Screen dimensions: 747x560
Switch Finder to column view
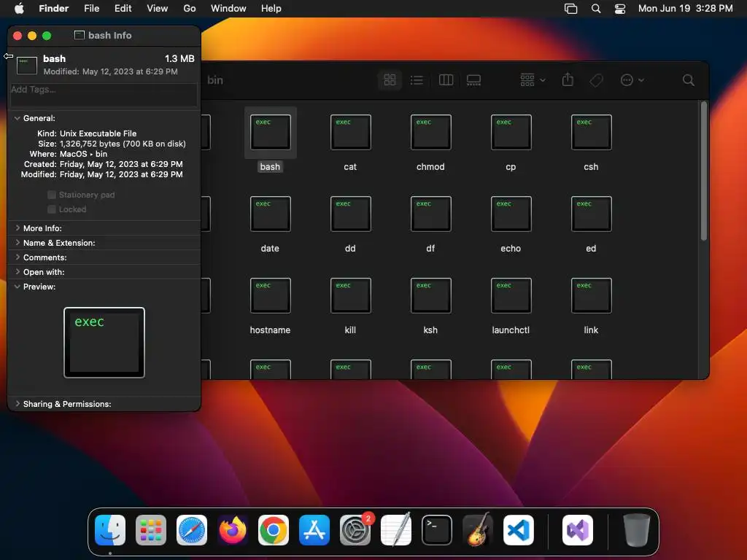(446, 80)
